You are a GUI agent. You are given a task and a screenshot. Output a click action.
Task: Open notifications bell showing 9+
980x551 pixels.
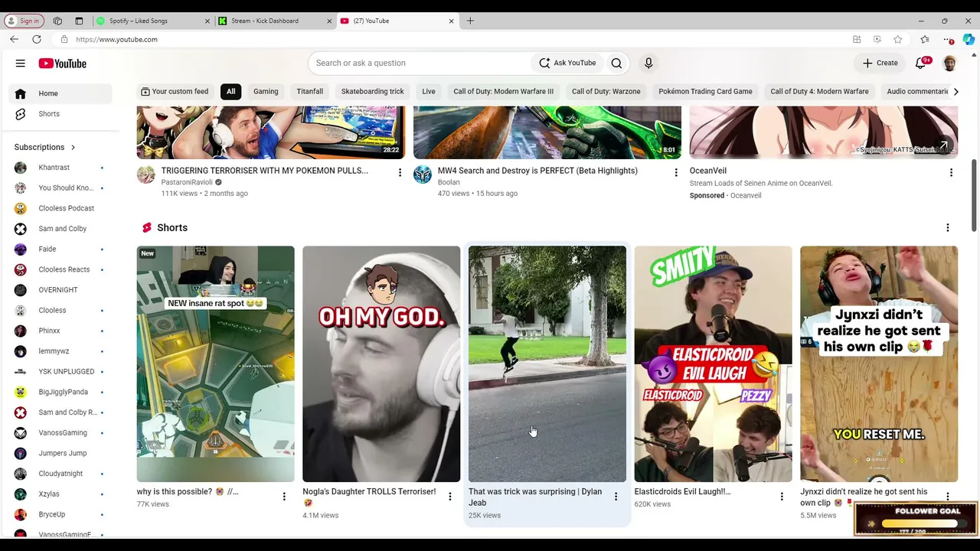coord(921,64)
